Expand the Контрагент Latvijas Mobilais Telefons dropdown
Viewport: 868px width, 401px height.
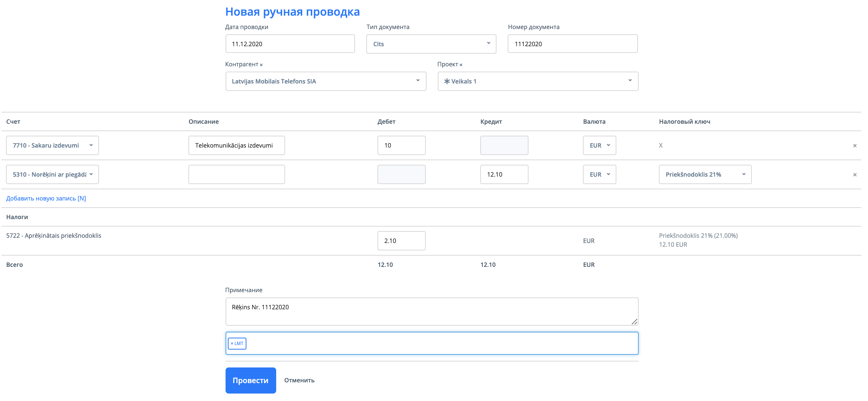326,81
